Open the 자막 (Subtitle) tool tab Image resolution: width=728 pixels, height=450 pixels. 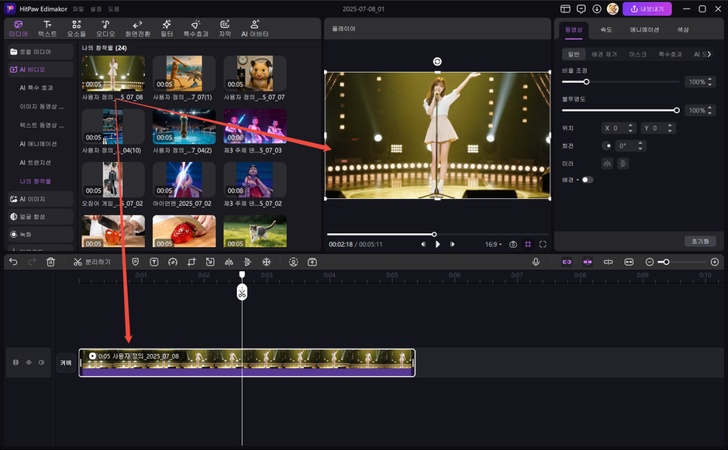click(225, 28)
